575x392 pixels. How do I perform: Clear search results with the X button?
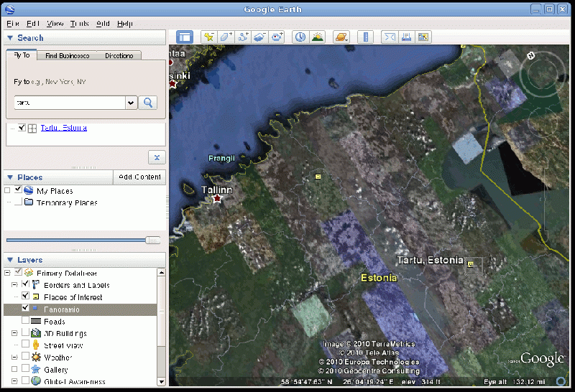tap(157, 157)
